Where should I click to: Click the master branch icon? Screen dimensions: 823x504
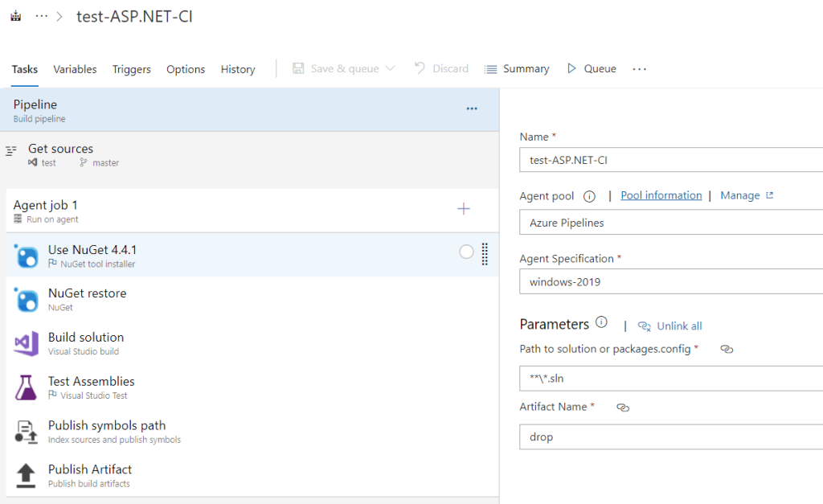(83, 162)
